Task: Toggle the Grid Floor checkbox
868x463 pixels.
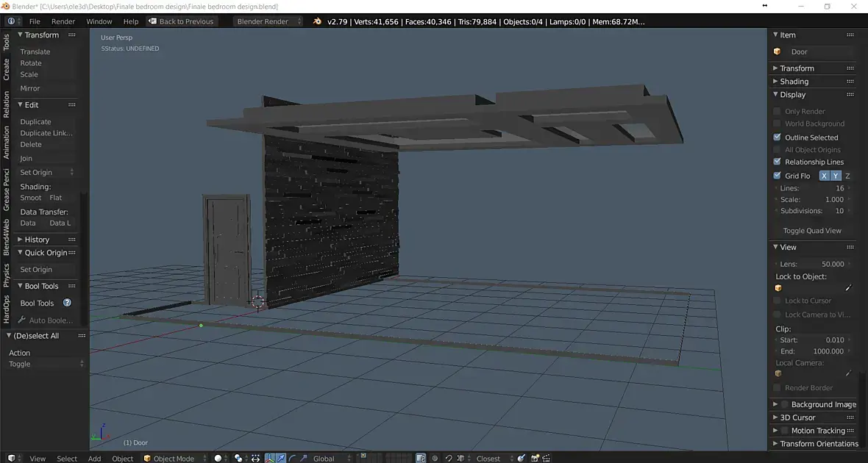Action: [x=777, y=176]
